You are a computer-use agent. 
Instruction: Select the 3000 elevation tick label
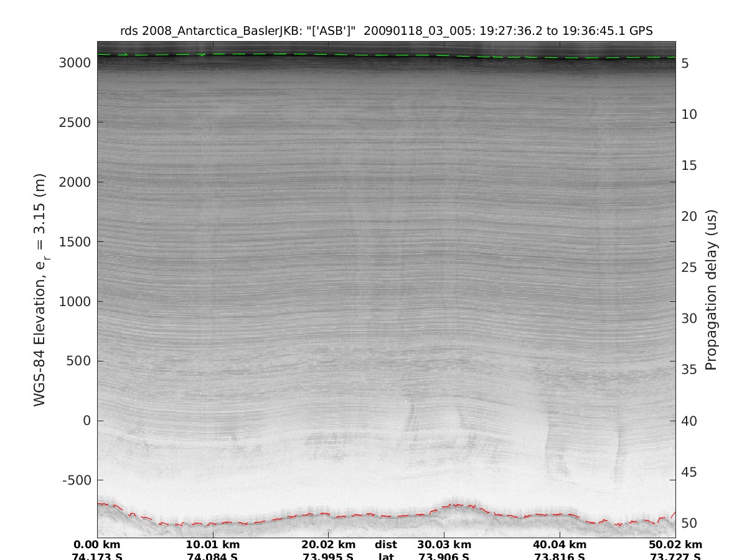click(75, 63)
